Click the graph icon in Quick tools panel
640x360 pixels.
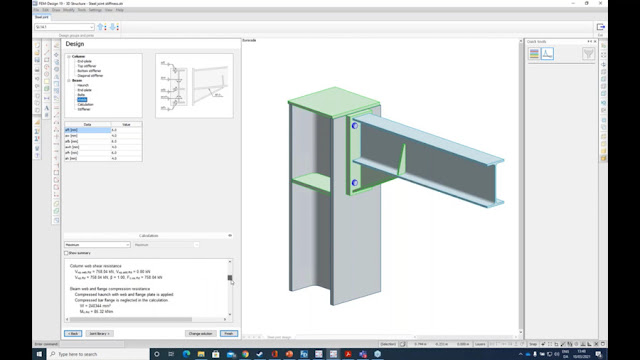pos(547,53)
